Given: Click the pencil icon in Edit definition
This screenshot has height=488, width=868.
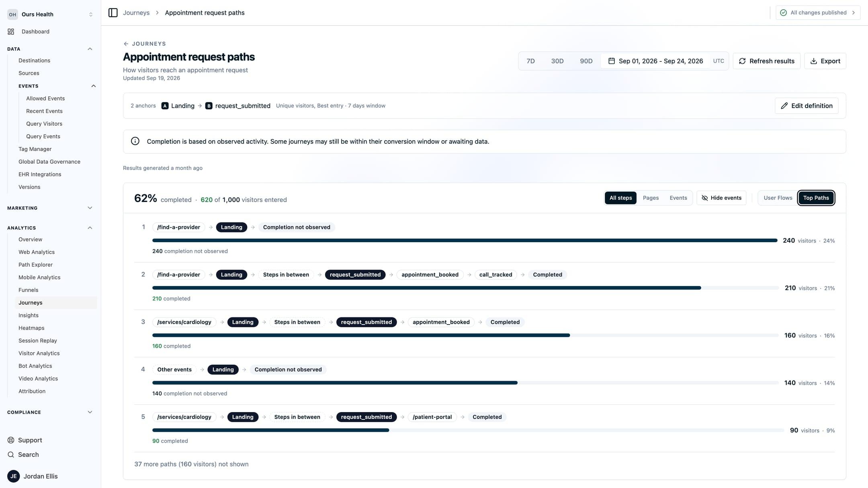Looking at the screenshot, I should tap(784, 106).
